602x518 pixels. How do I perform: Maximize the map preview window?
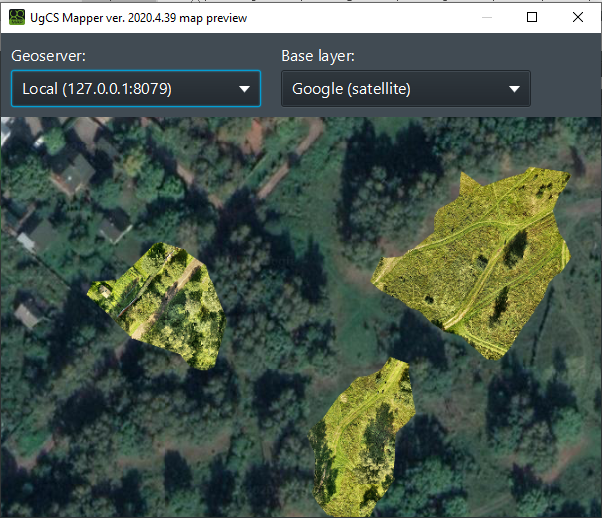[x=532, y=17]
